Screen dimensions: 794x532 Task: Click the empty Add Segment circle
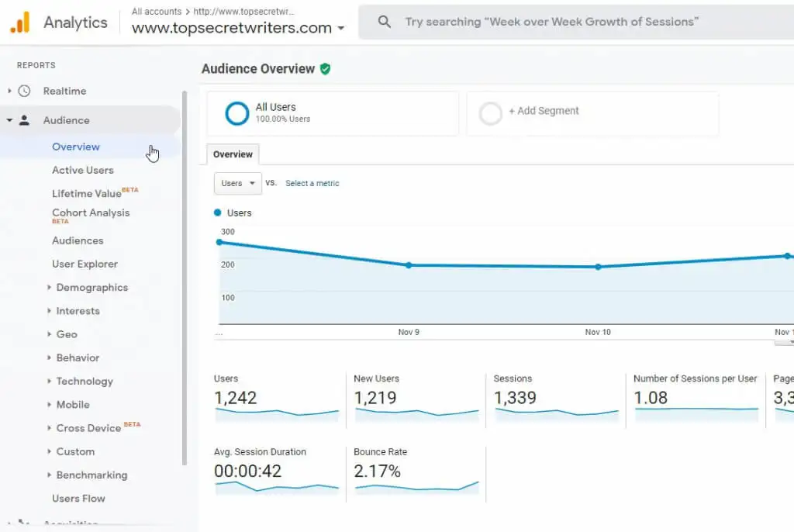point(491,113)
